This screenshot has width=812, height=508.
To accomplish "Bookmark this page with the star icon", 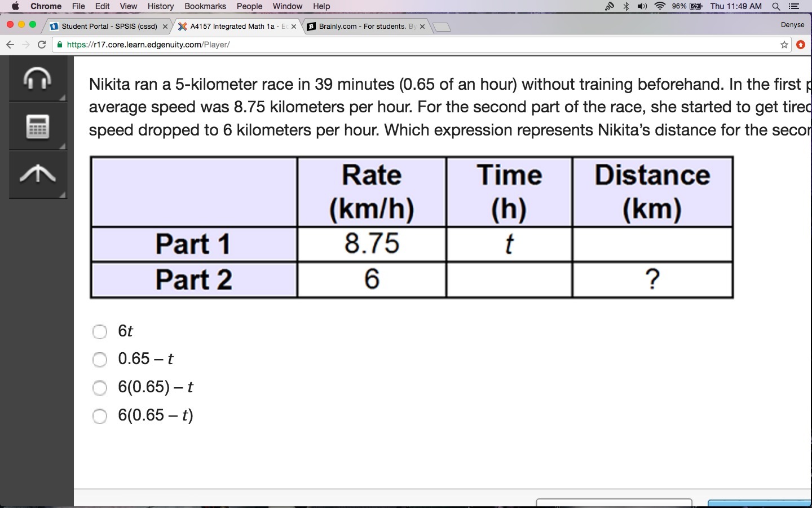I will coord(784,45).
